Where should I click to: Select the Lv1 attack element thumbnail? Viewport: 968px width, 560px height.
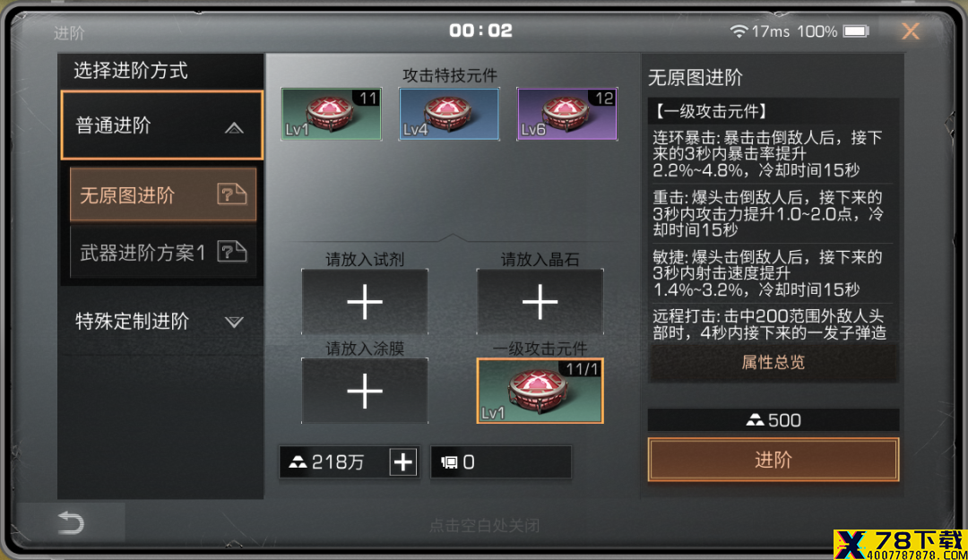pos(332,114)
